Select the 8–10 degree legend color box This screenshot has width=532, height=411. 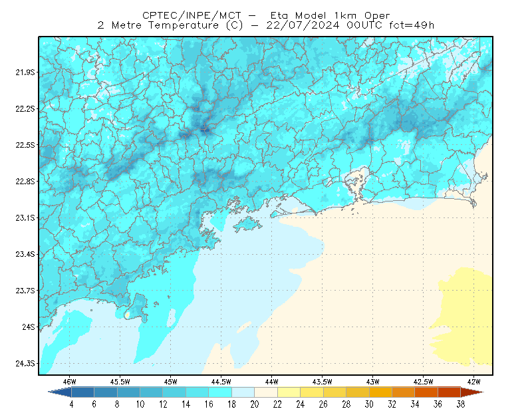[128, 392]
